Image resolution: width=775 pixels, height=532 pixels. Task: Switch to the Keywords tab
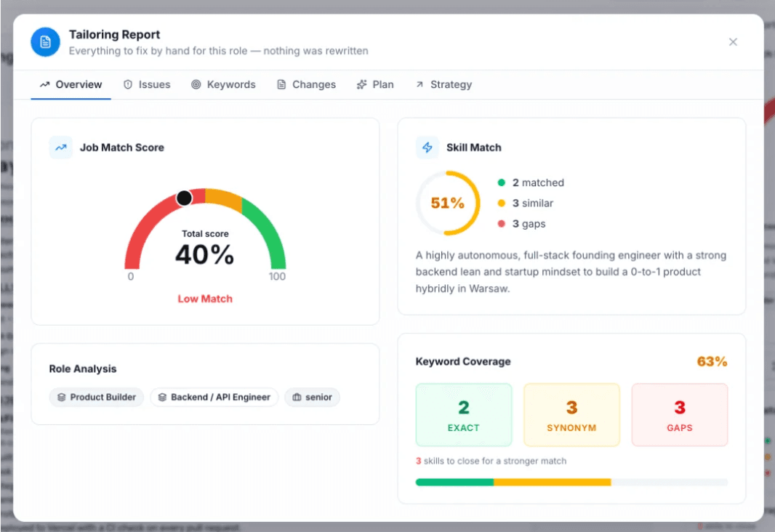(x=223, y=84)
